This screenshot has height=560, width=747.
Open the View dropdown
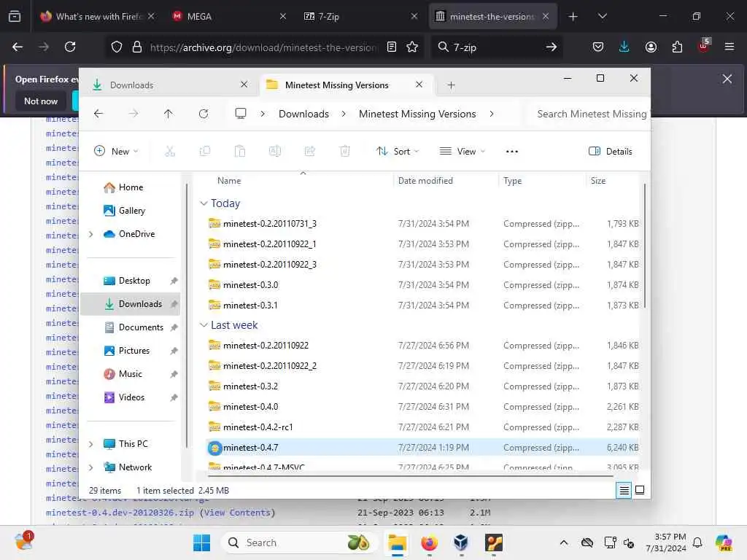[x=462, y=152]
